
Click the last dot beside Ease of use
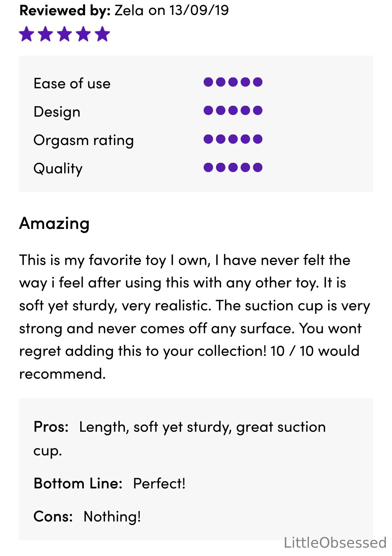coord(258,82)
